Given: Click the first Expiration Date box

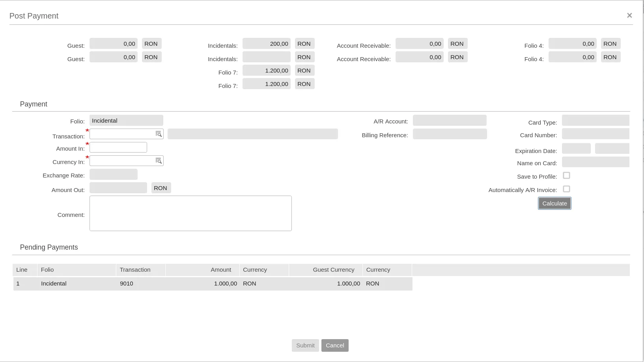Looking at the screenshot, I should click(x=576, y=149).
